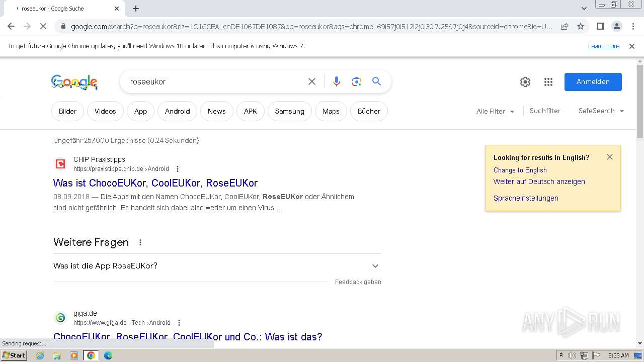Show hidden system tray icons
The image size is (644, 362).
[x=561, y=355]
